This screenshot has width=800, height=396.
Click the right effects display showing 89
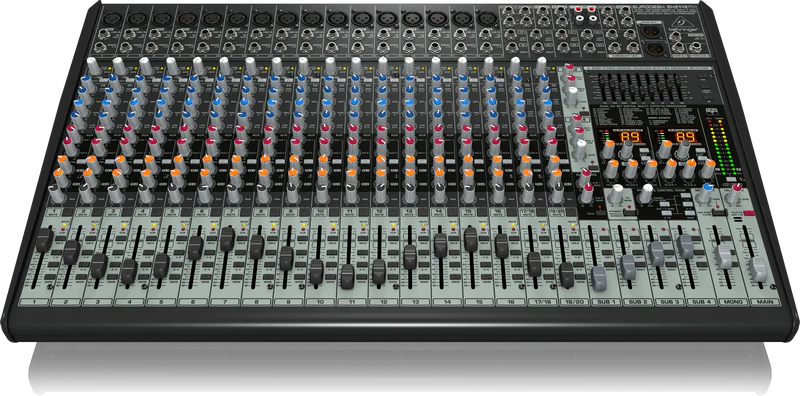pos(686,137)
